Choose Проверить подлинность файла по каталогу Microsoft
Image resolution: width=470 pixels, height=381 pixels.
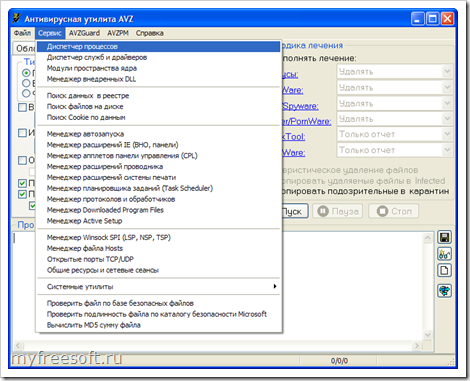[158, 314]
